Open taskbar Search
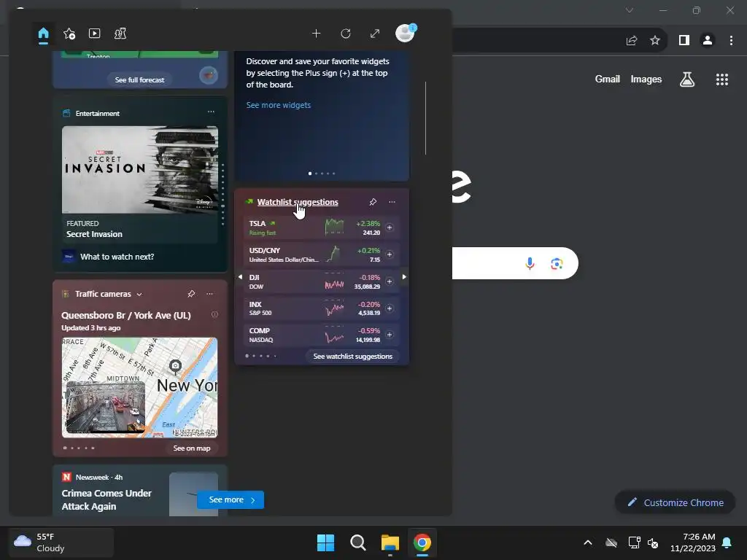Viewport: 747px width, 560px height. (x=357, y=542)
